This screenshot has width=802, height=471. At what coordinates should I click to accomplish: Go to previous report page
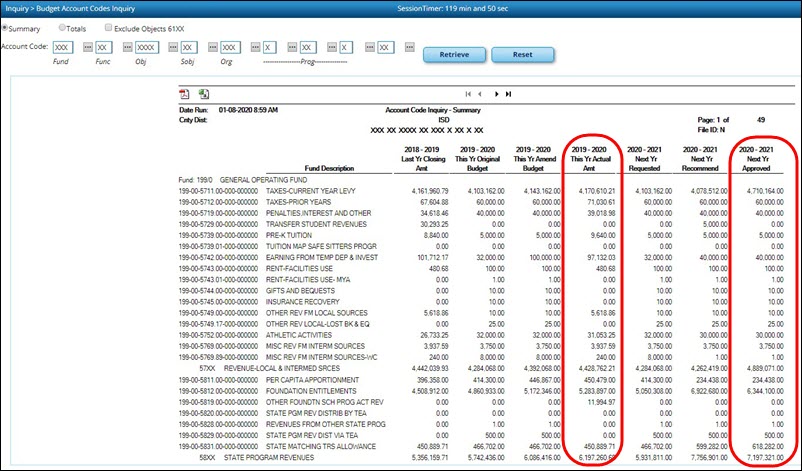[482, 94]
